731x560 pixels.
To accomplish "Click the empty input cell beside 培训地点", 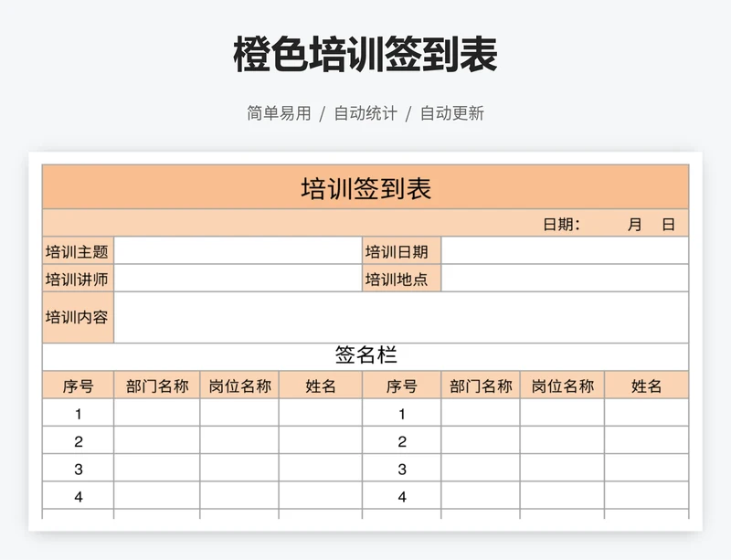I will pyautogui.click(x=565, y=279).
